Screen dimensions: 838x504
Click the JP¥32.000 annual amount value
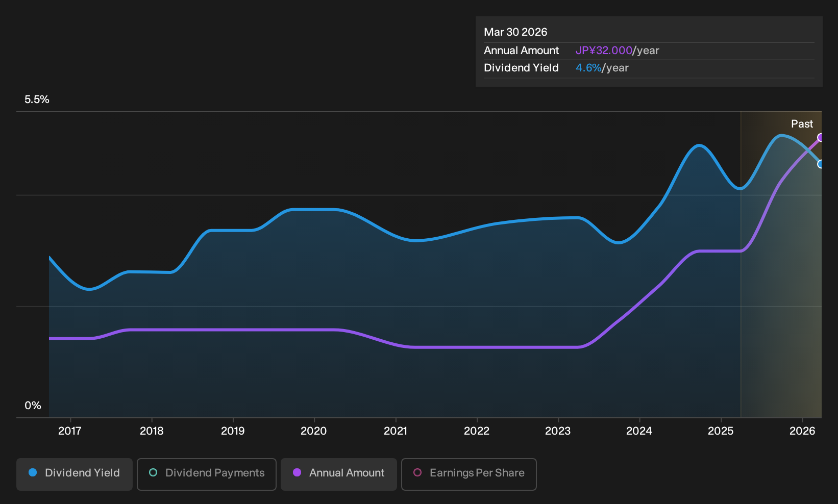coord(604,51)
